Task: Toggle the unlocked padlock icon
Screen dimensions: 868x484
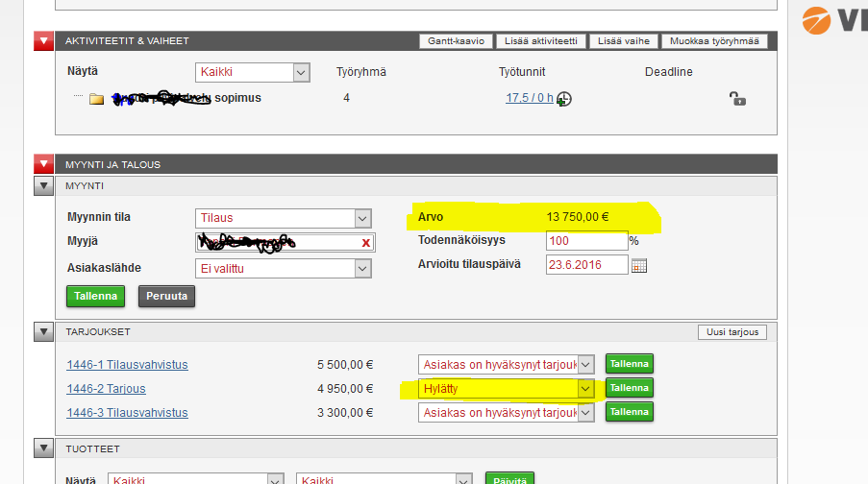Action: click(x=737, y=99)
